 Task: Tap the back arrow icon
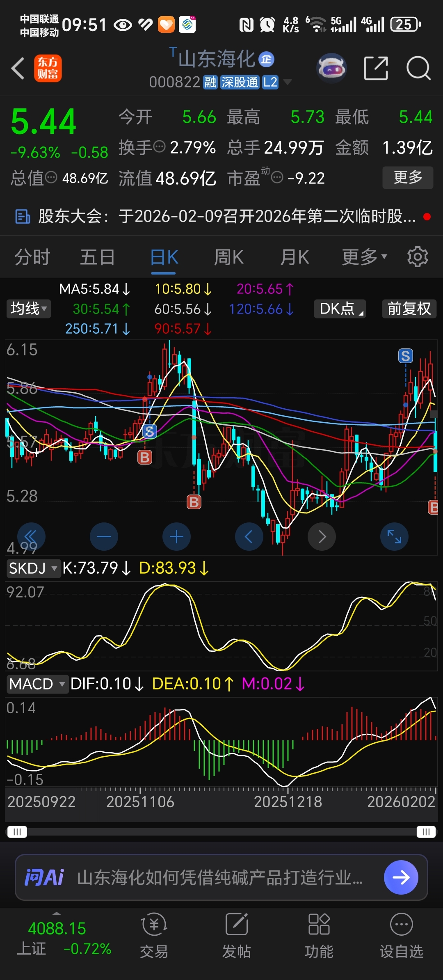click(18, 68)
